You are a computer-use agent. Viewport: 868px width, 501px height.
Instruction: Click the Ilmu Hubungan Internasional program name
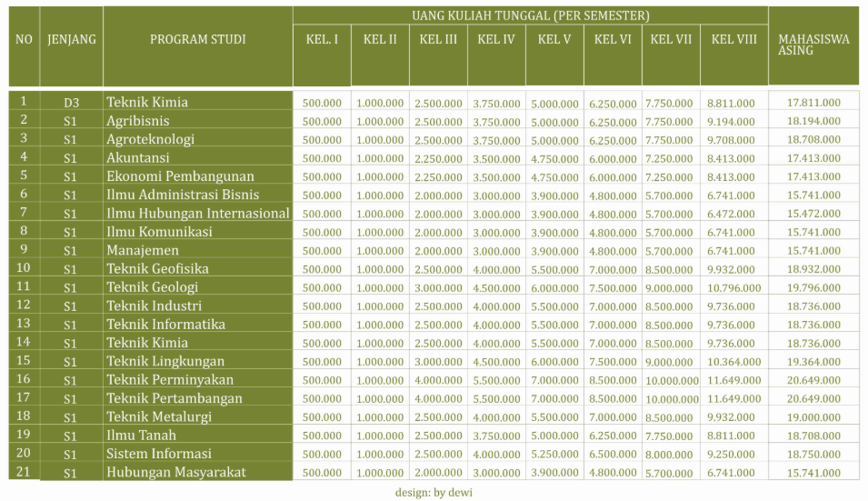click(x=197, y=213)
